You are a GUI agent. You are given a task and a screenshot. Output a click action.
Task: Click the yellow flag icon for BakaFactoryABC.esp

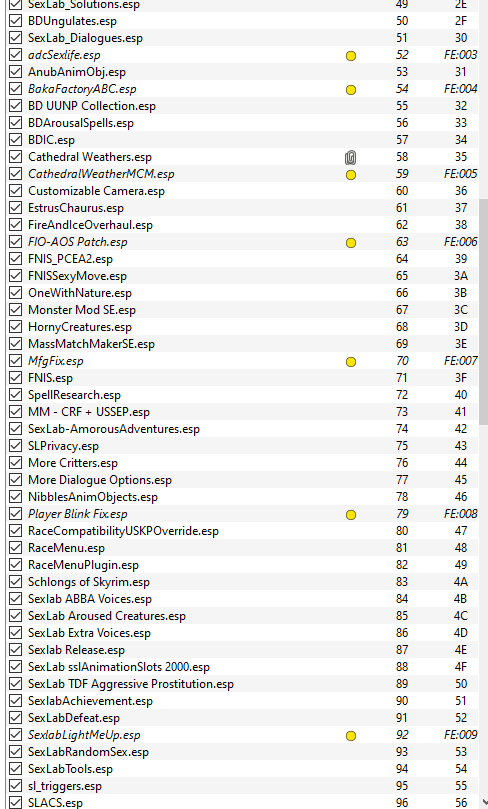point(351,90)
